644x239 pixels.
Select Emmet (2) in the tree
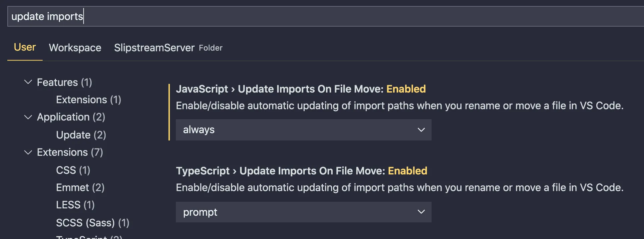(x=80, y=187)
